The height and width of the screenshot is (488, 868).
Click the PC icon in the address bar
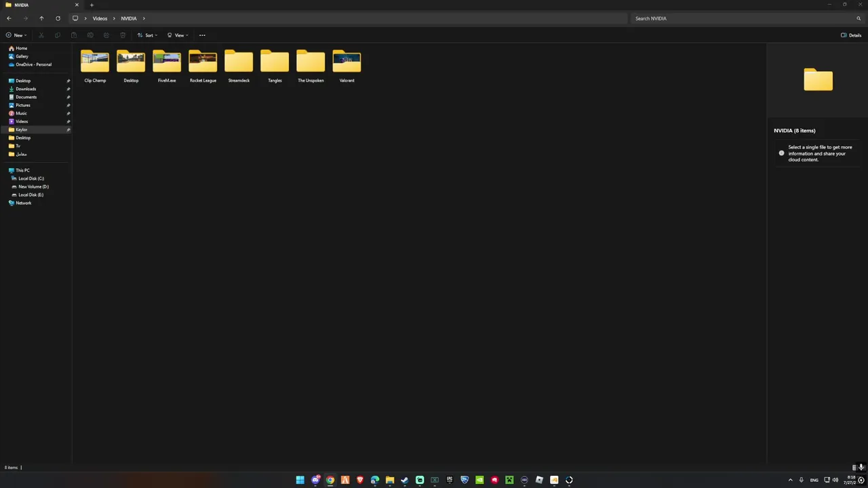(75, 18)
